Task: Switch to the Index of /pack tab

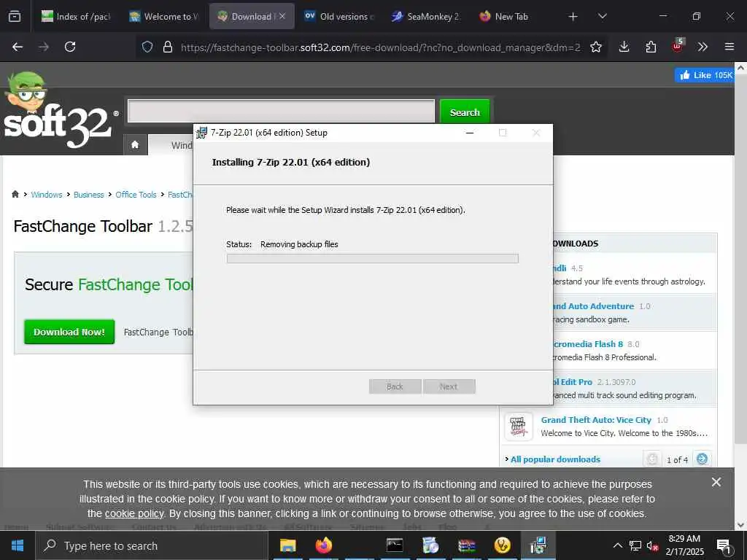Action: pyautogui.click(x=75, y=16)
